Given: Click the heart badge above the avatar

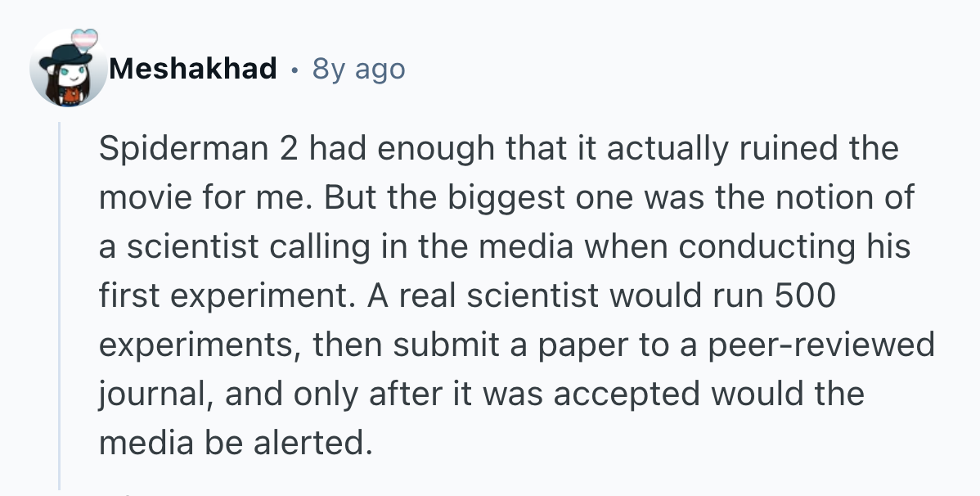Looking at the screenshot, I should (84, 39).
